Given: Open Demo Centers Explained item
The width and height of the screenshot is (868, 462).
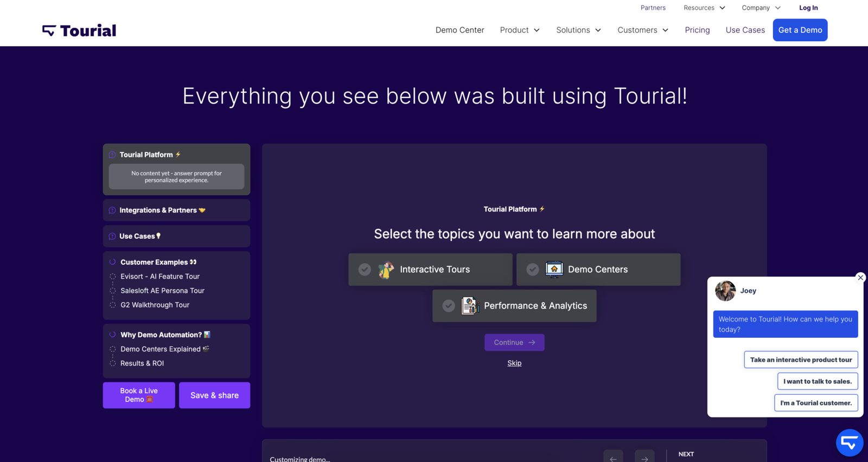Looking at the screenshot, I should tap(164, 349).
